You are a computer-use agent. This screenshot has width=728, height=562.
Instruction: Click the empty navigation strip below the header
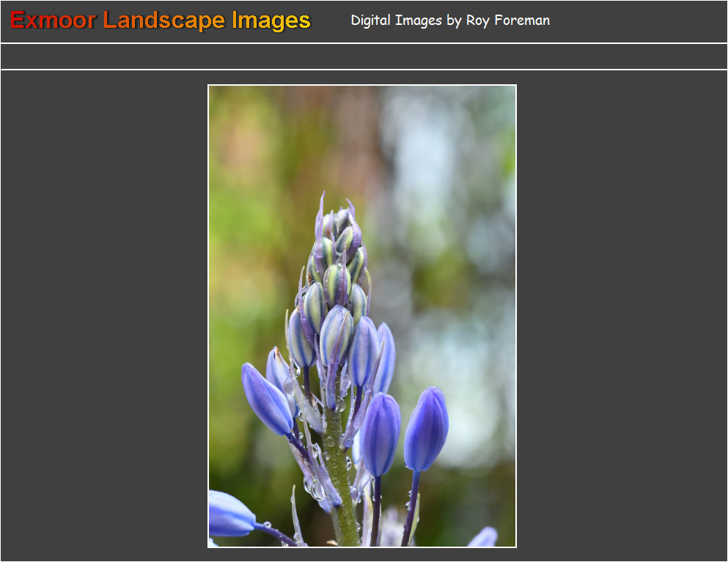364,56
